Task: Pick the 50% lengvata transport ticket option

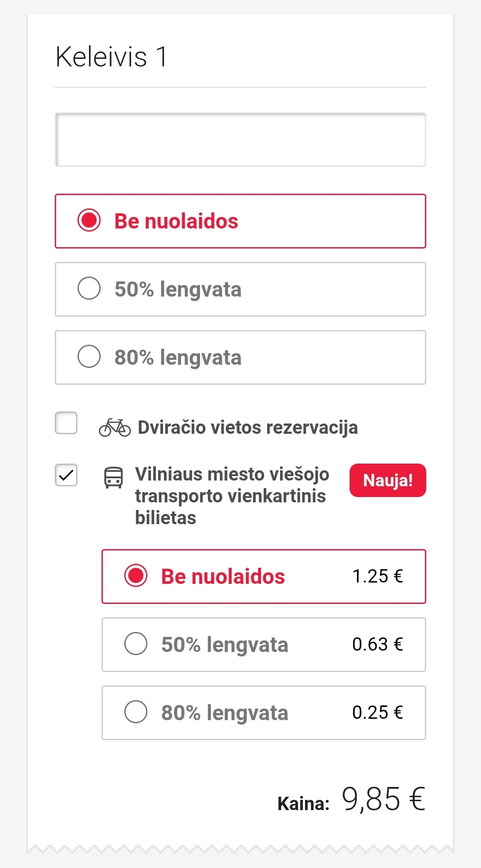Action: [136, 644]
